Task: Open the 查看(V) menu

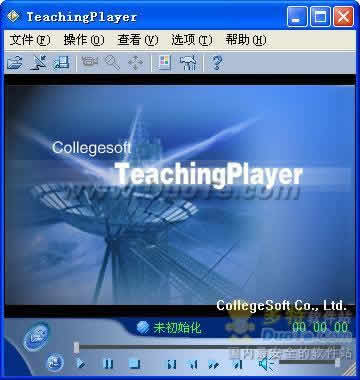Action: tap(138, 40)
